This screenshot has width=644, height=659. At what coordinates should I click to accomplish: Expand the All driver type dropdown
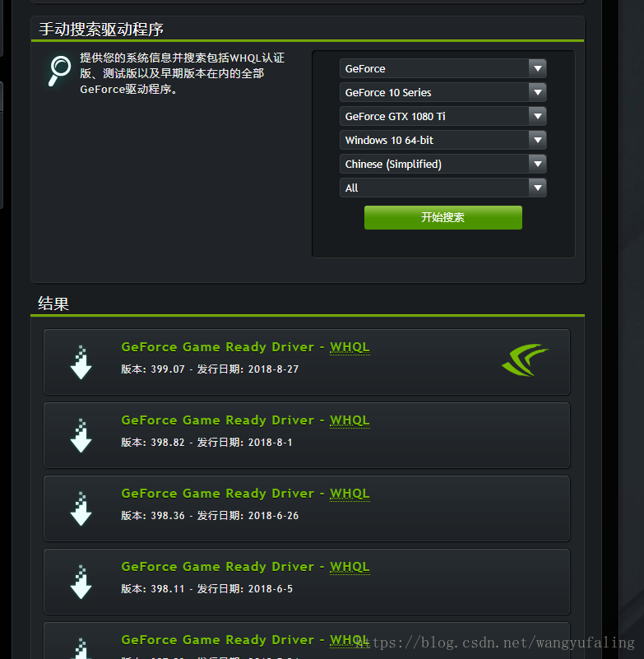pyautogui.click(x=442, y=188)
